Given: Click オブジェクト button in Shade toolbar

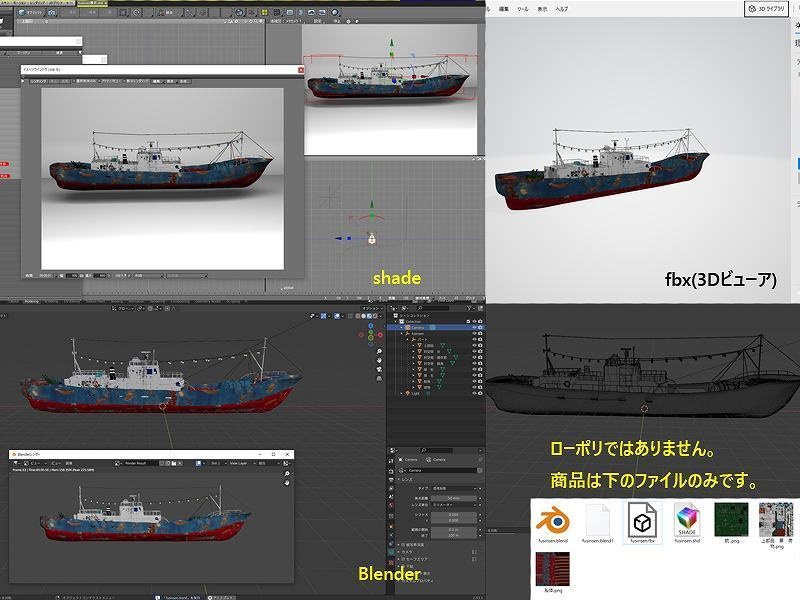Looking at the screenshot, I should pos(31,12).
